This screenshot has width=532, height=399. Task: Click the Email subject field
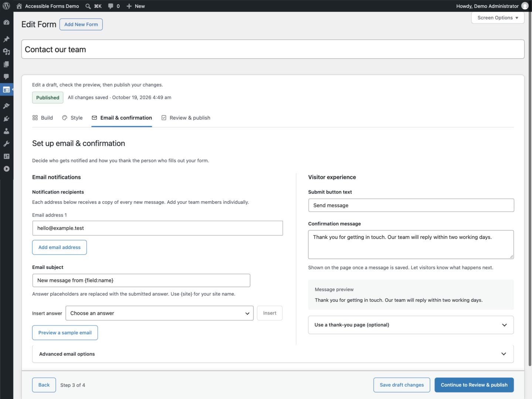tap(141, 280)
